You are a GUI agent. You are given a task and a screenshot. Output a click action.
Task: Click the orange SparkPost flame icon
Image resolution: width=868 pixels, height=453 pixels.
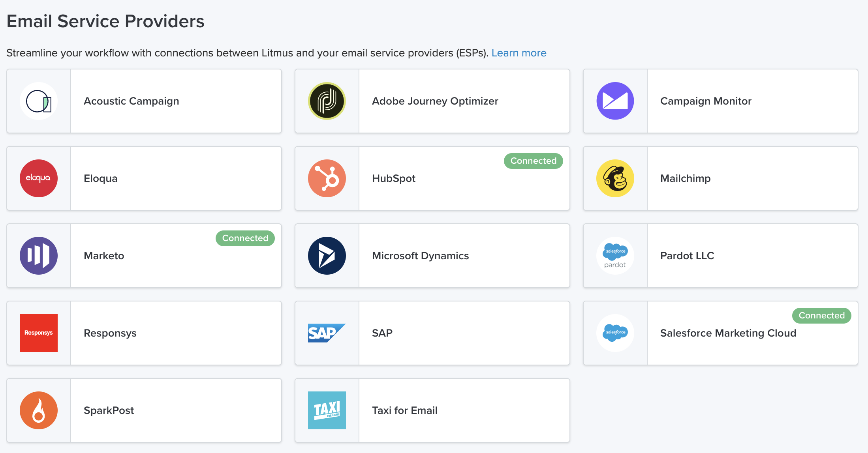click(x=39, y=410)
